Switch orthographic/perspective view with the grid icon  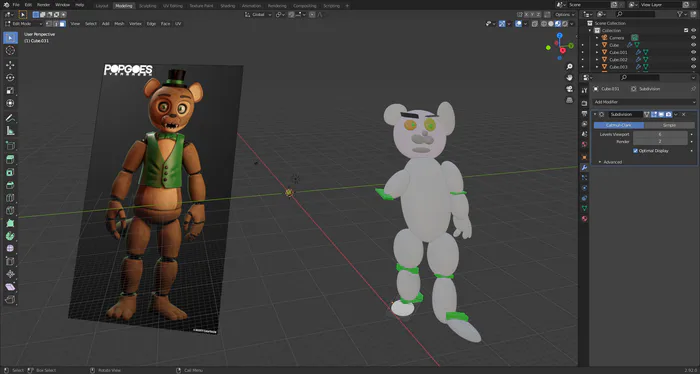[x=569, y=100]
